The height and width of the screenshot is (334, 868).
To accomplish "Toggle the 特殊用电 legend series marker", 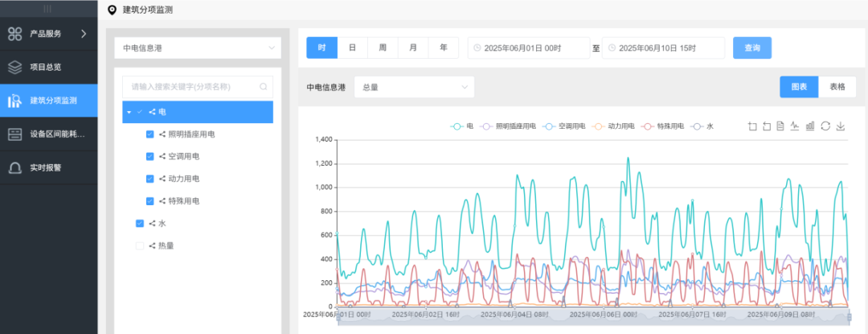I will (x=647, y=126).
